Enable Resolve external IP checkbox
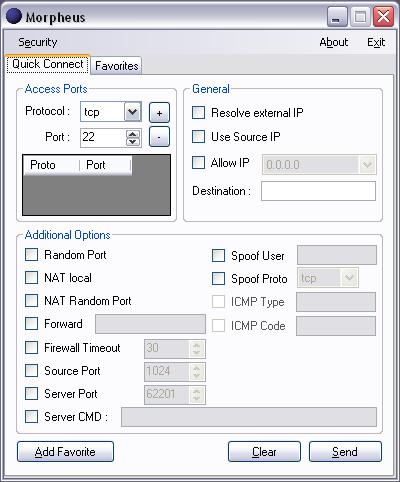The width and height of the screenshot is (400, 482). click(198, 113)
